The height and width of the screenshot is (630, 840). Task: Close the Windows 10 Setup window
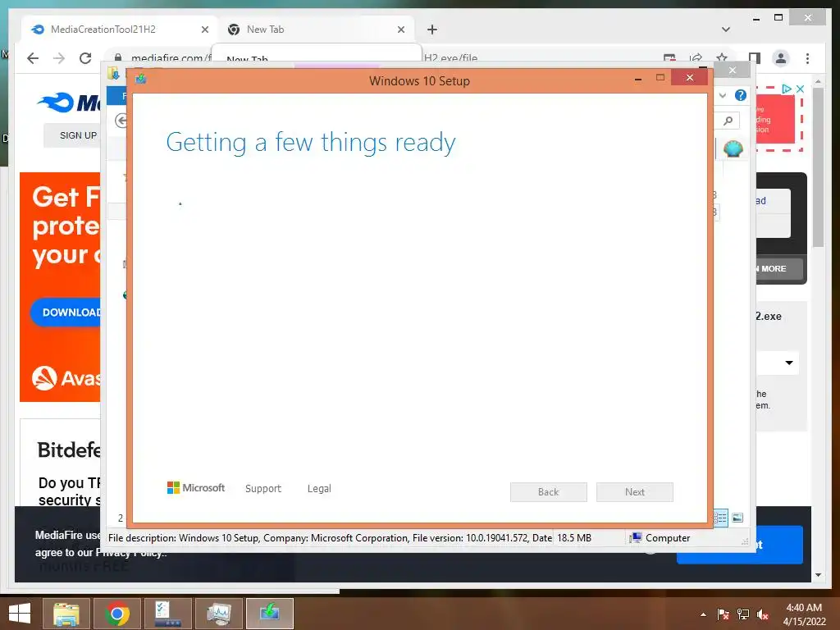[689, 78]
